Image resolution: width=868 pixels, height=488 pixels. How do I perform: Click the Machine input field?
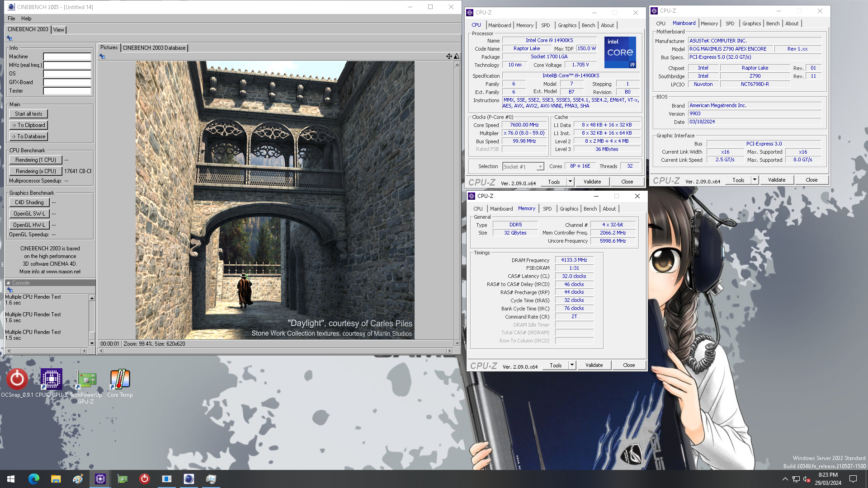67,56
